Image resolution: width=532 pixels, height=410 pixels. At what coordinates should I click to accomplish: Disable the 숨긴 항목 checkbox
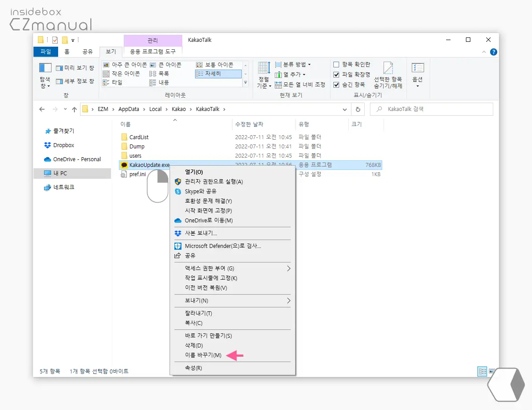pyautogui.click(x=336, y=84)
